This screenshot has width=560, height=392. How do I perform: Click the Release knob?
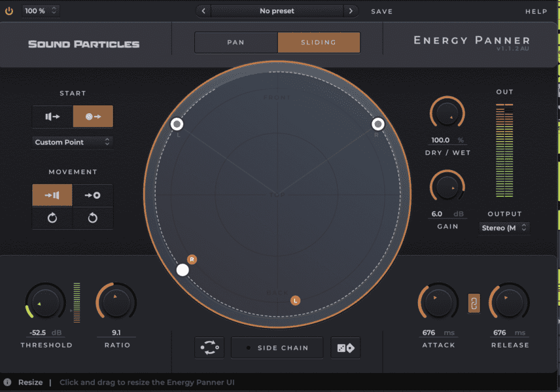pyautogui.click(x=508, y=302)
